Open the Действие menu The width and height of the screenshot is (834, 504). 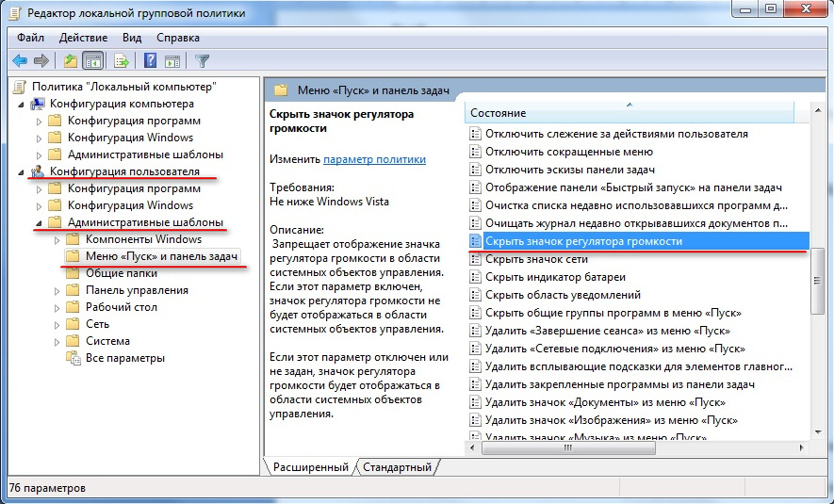pyautogui.click(x=83, y=38)
